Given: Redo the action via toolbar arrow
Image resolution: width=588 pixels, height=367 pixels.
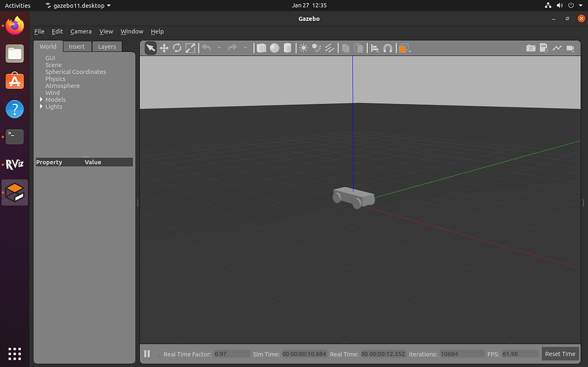Looking at the screenshot, I should (x=233, y=47).
